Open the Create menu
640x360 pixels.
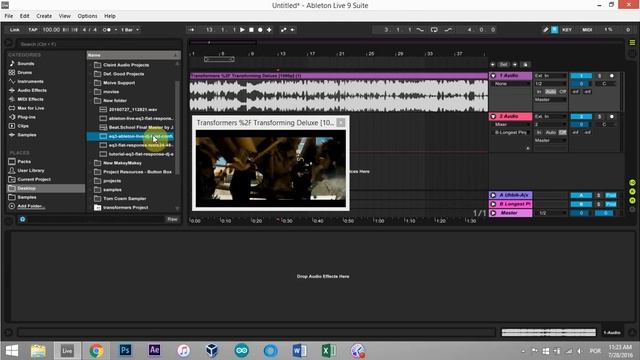pyautogui.click(x=44, y=16)
